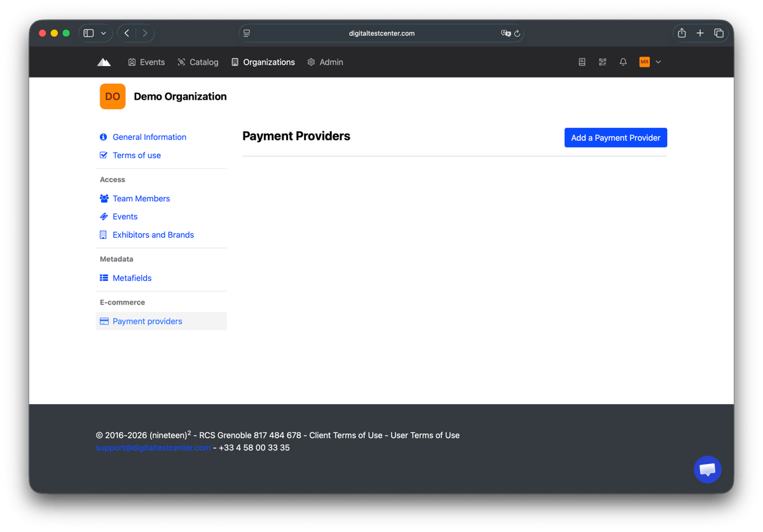Go forward with Safari forward arrow
The height and width of the screenshot is (532, 763).
tap(145, 33)
